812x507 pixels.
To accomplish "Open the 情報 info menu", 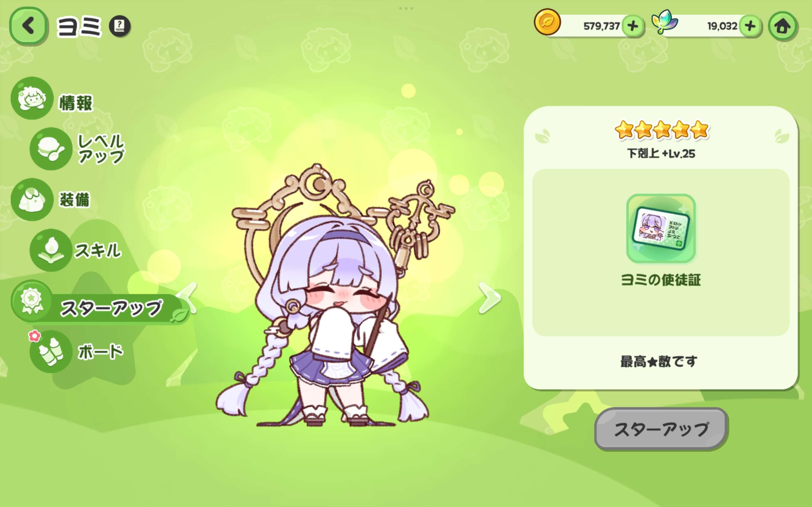I will coord(52,99).
